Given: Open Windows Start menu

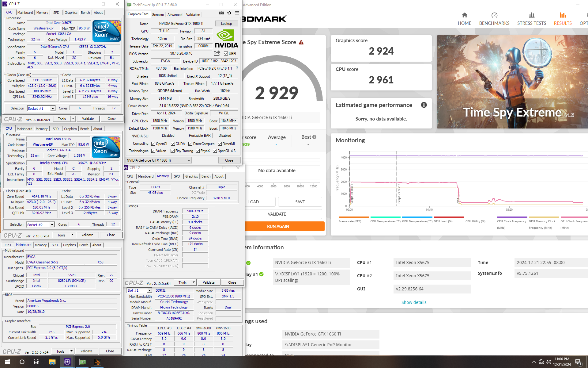Looking at the screenshot, I should [7, 362].
